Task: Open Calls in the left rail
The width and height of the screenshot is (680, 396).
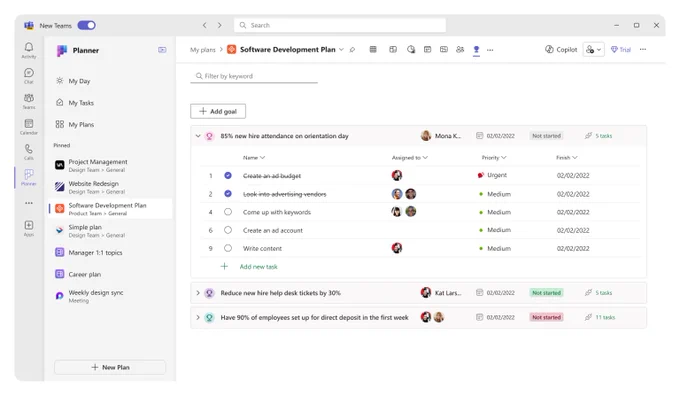Action: coord(29,152)
